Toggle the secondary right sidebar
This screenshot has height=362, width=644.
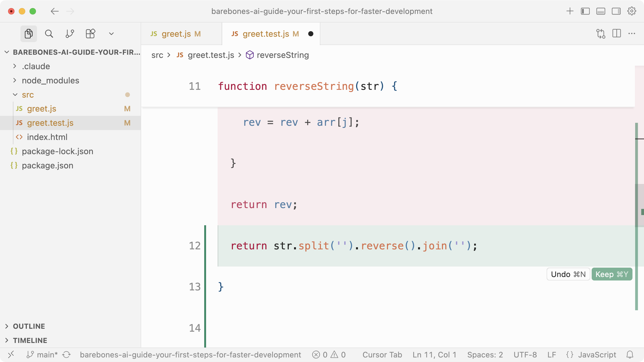point(616,11)
